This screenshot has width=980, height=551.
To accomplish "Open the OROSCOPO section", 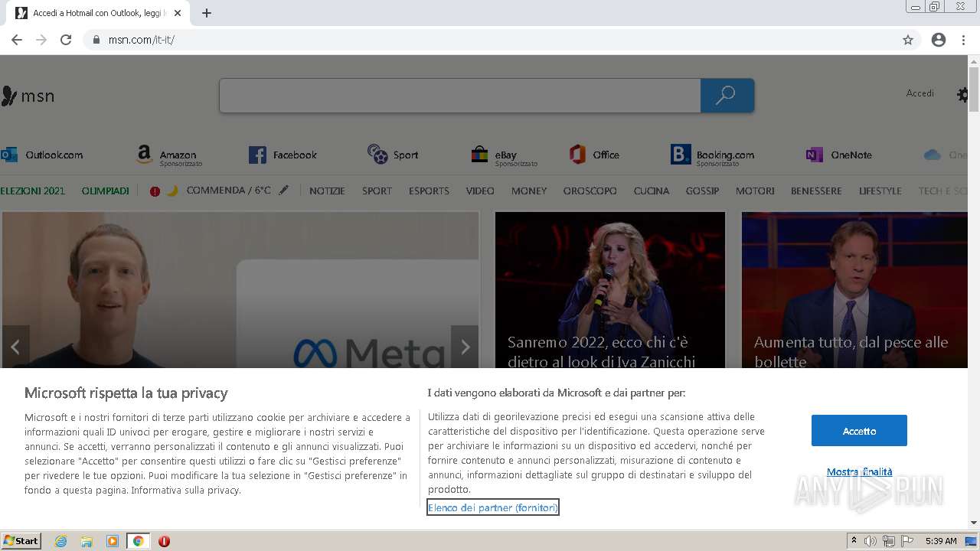I will coord(590,191).
